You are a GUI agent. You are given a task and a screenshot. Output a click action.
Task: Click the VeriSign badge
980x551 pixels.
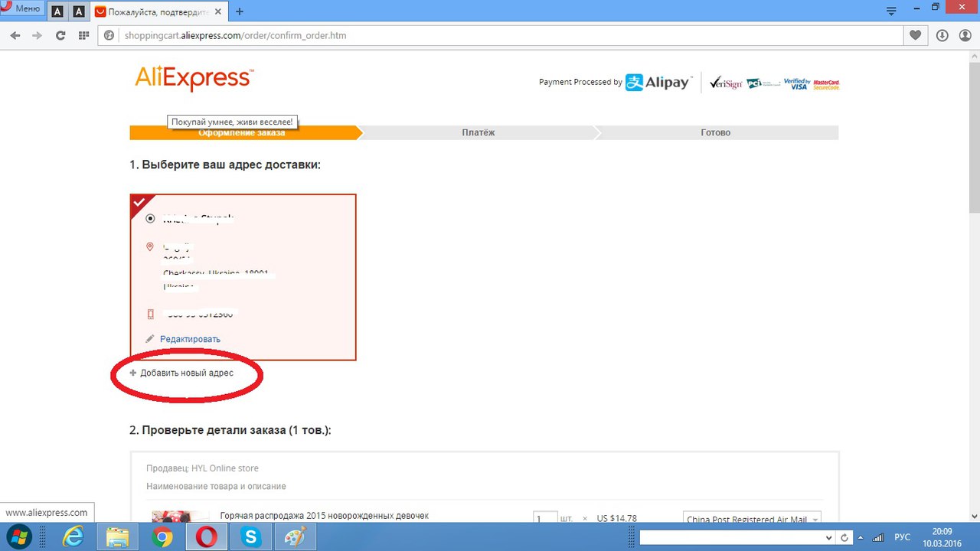[725, 83]
